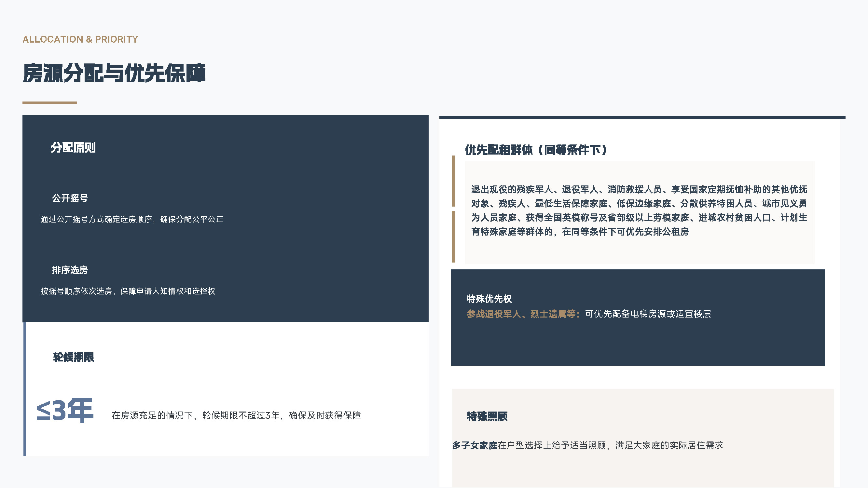Click the 分配原则 heading
This screenshot has height=488, width=868.
click(73, 147)
